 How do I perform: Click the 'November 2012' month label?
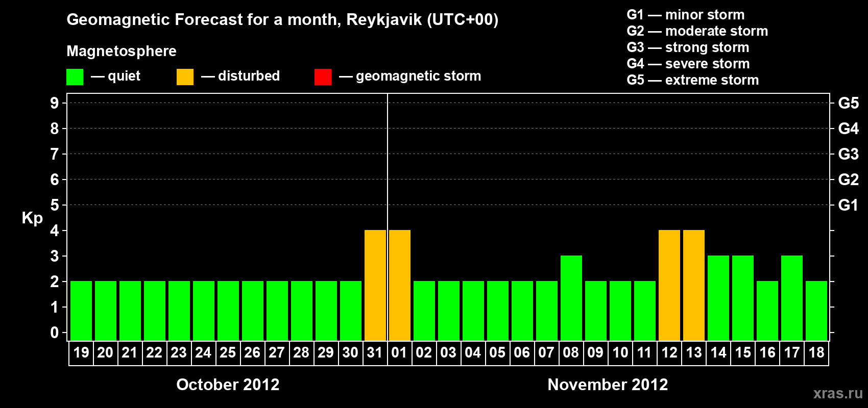(x=608, y=385)
